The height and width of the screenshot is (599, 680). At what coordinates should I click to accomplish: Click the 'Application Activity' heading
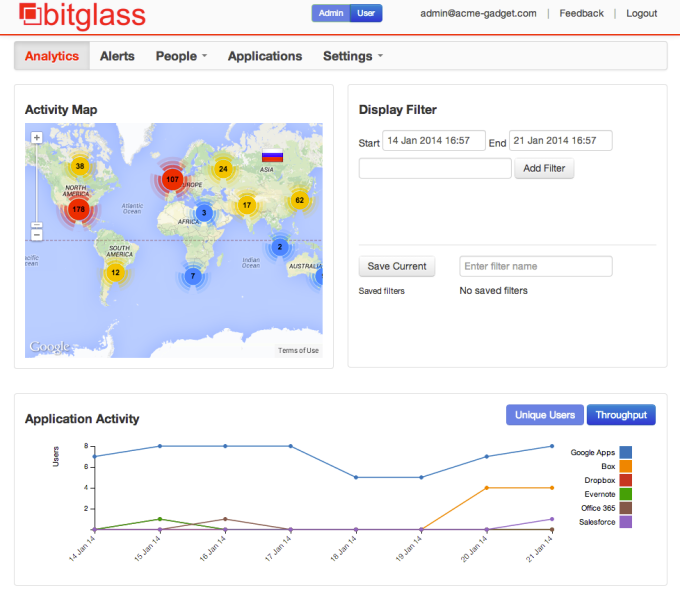tap(82, 419)
